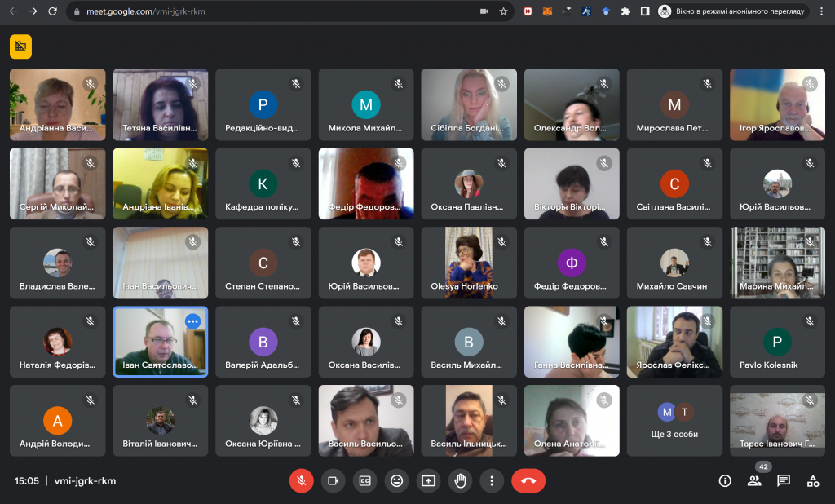Leave the call with the red hang-up button
Screen dimensions: 835x504
coord(528,481)
